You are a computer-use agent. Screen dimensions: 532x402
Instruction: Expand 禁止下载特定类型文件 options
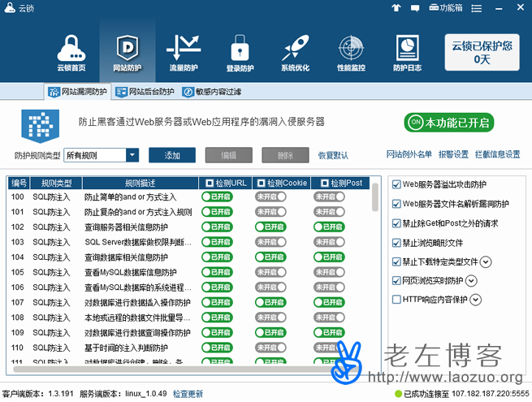click(x=486, y=262)
